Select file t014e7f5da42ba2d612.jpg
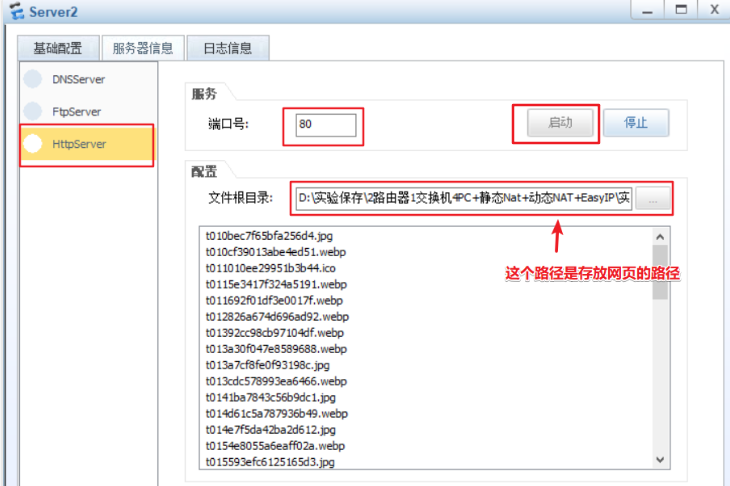This screenshot has height=486, width=730. point(270,430)
